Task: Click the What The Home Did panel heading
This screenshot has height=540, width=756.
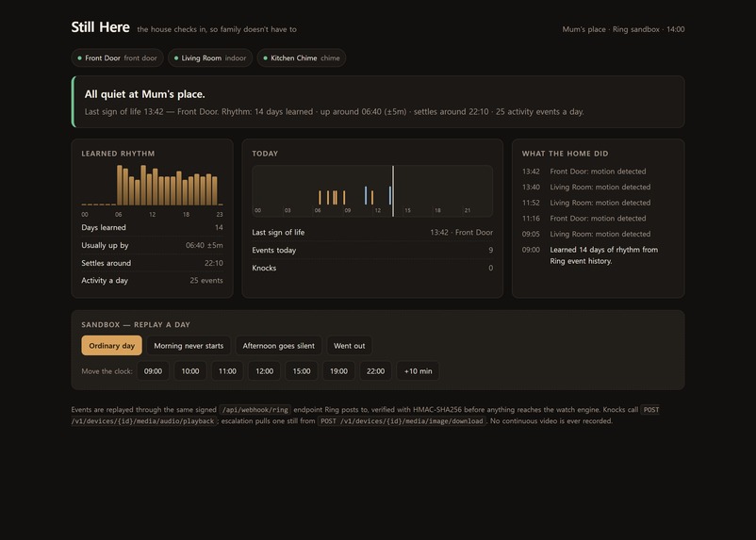Action: coord(565,154)
